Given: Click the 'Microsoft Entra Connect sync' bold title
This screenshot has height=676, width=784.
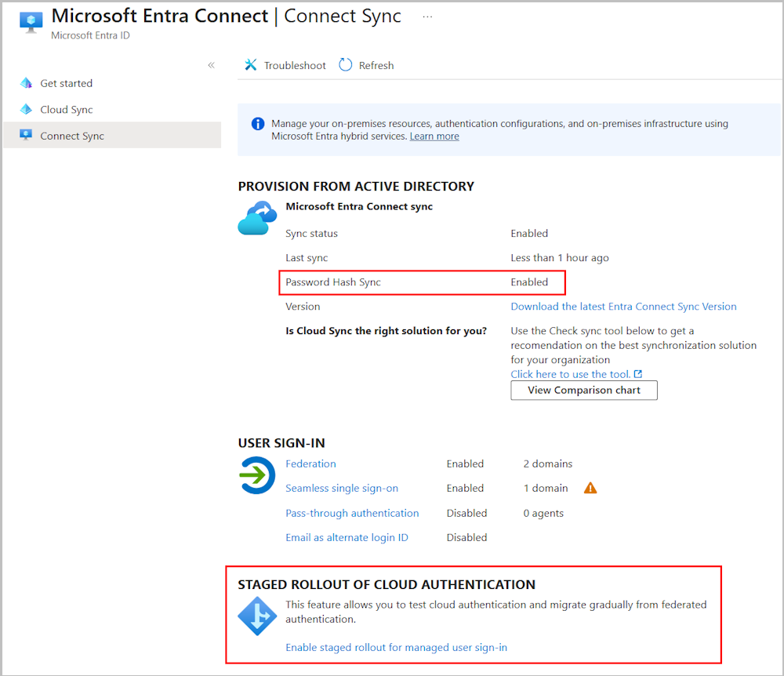Looking at the screenshot, I should (359, 206).
